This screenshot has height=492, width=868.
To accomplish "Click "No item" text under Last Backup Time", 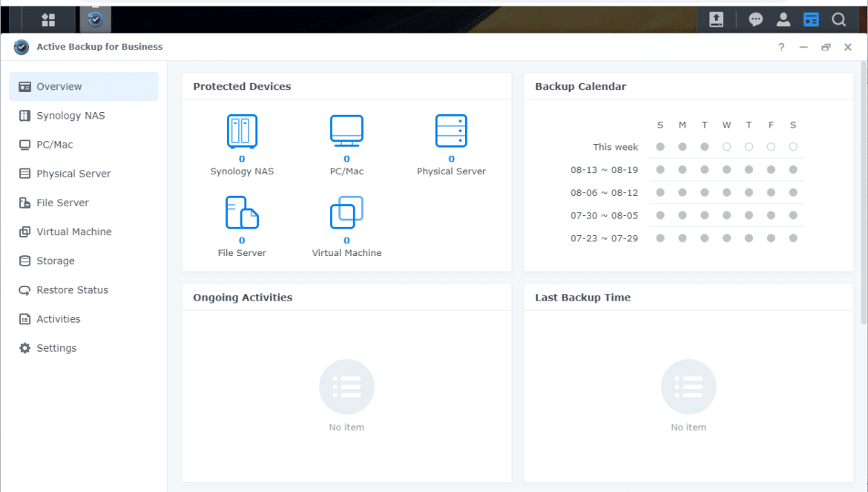I will tap(688, 427).
